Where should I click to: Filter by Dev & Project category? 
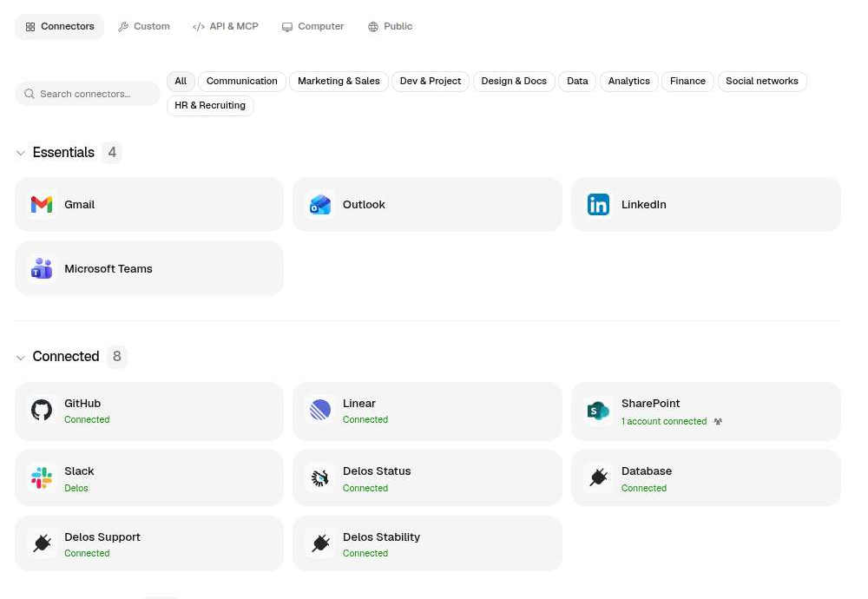coord(431,82)
